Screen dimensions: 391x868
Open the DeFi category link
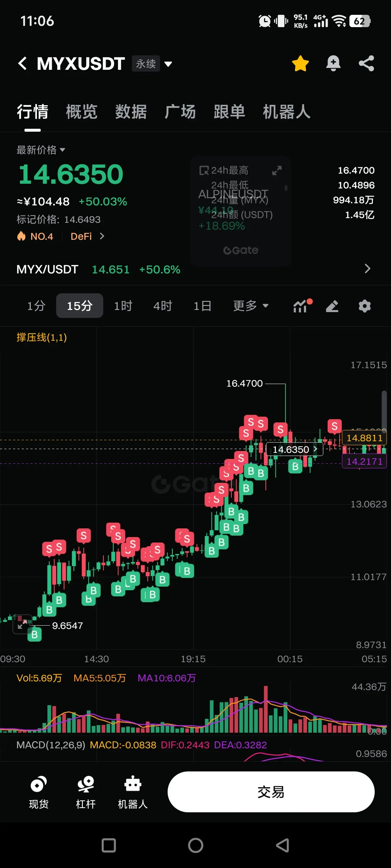(x=87, y=236)
